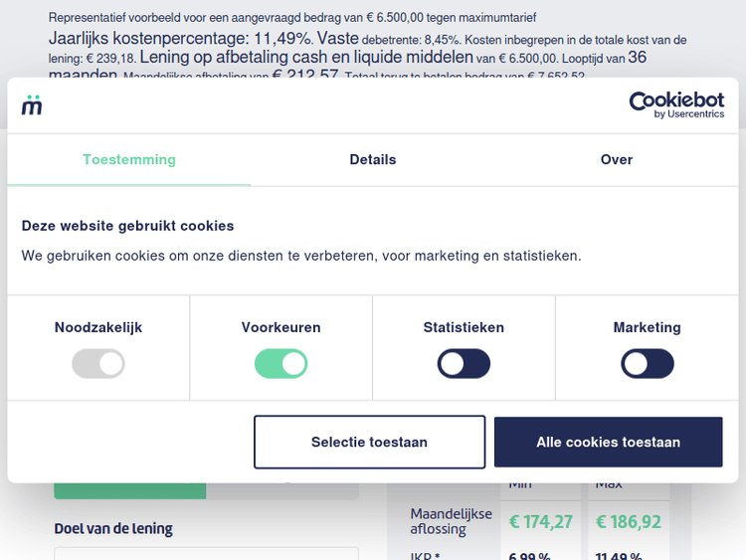Enable the Statistieken cookies switch

[x=464, y=363]
